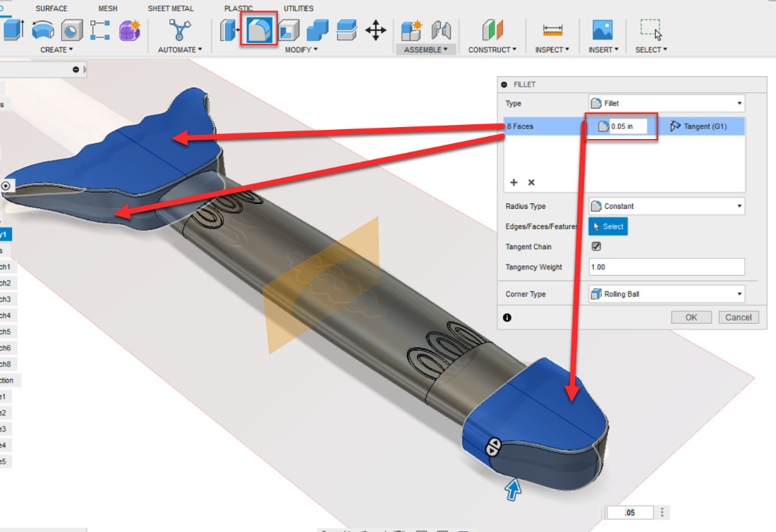Switch to the SURFACE tab

point(51,8)
